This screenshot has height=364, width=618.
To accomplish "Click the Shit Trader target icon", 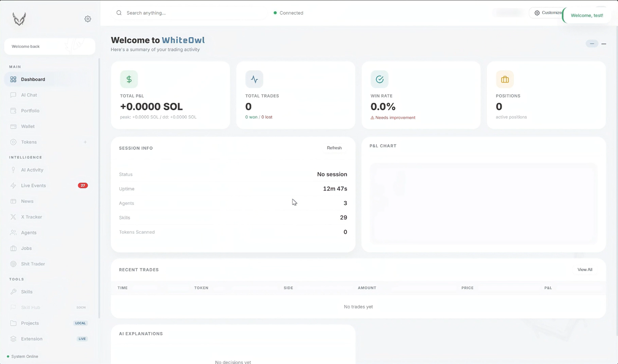I will [13, 264].
